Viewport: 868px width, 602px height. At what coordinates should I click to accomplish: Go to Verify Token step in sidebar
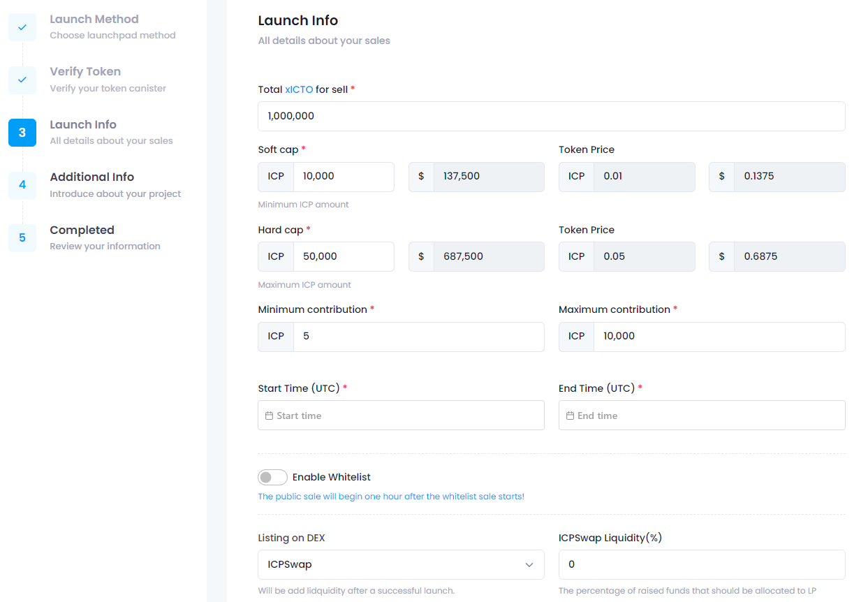(x=85, y=72)
